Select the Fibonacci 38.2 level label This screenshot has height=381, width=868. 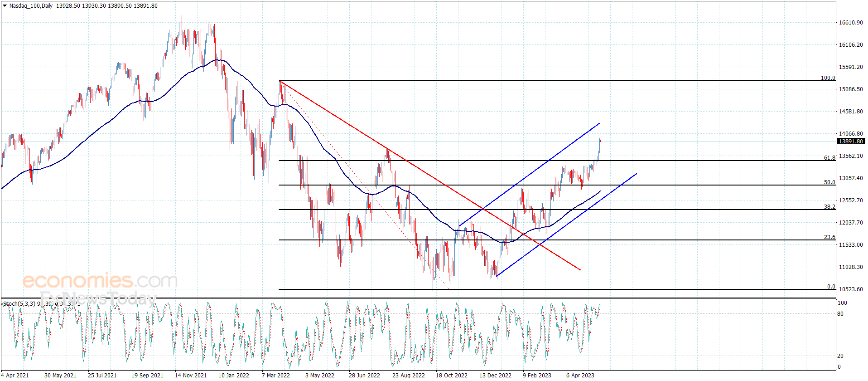pyautogui.click(x=829, y=207)
